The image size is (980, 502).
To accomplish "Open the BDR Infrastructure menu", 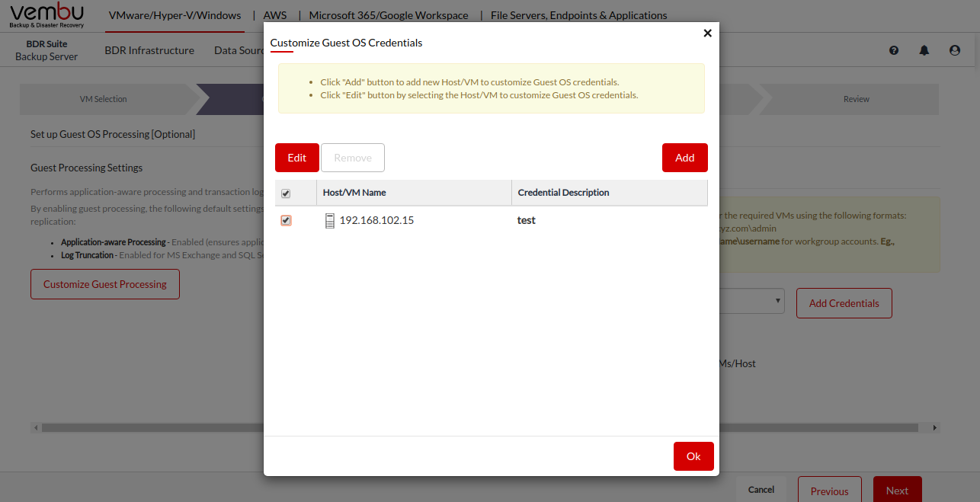I will coord(149,50).
